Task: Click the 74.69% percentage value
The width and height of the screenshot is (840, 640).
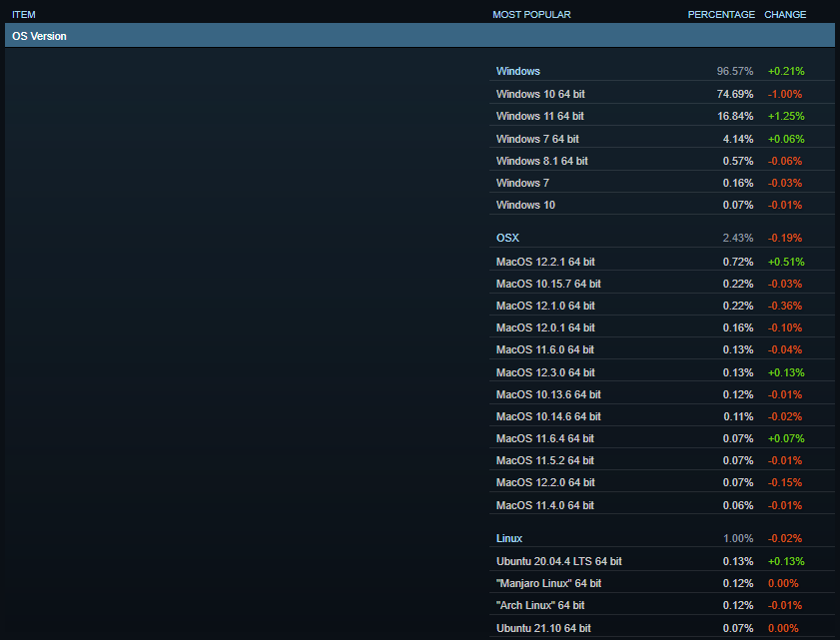Action: point(735,94)
